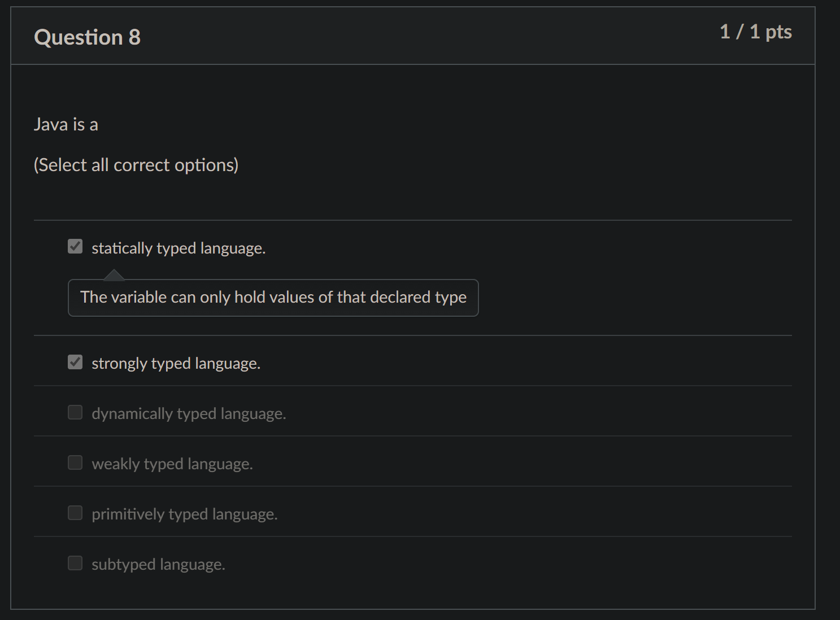
Task: Uncheck the statically typed language checkbox
Action: [x=75, y=247]
